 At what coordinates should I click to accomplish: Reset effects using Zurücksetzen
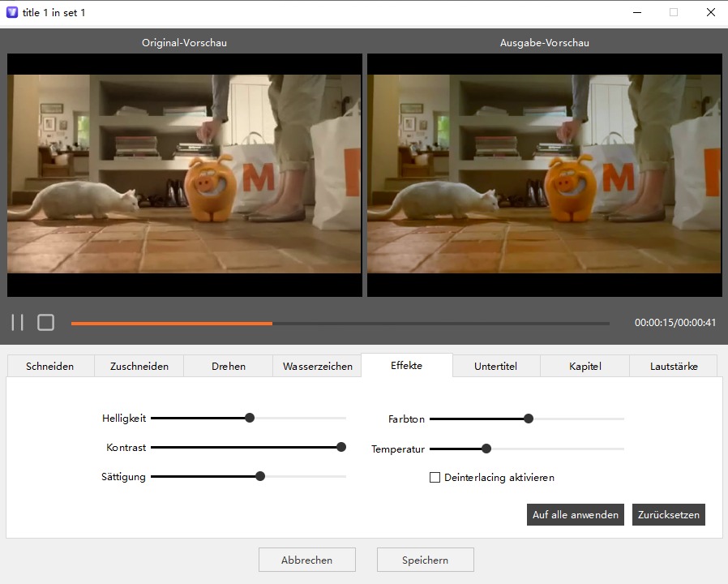click(668, 514)
